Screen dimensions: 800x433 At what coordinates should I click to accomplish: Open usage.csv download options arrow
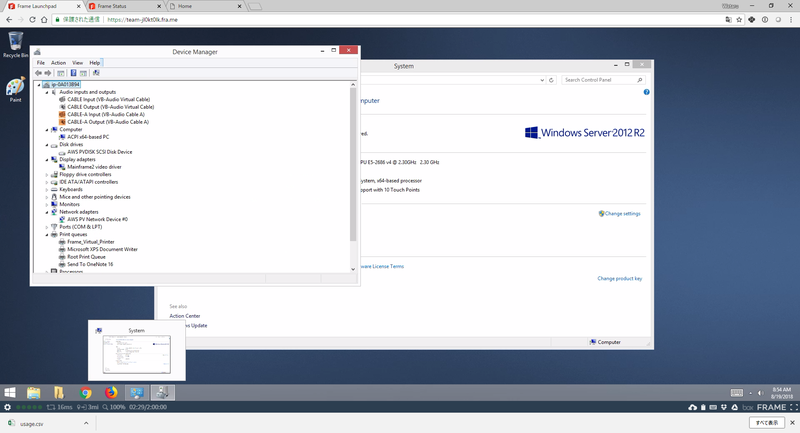pos(86,423)
